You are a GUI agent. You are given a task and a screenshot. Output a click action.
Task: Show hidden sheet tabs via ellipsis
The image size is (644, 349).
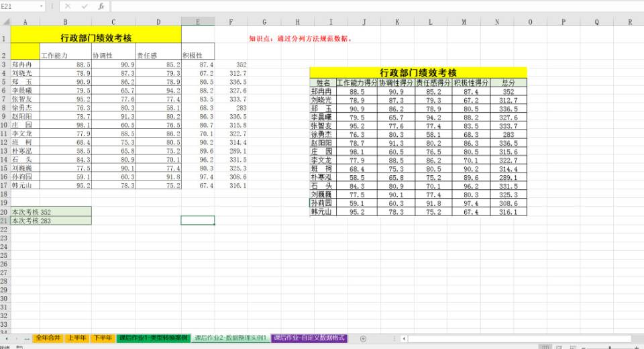(27, 338)
